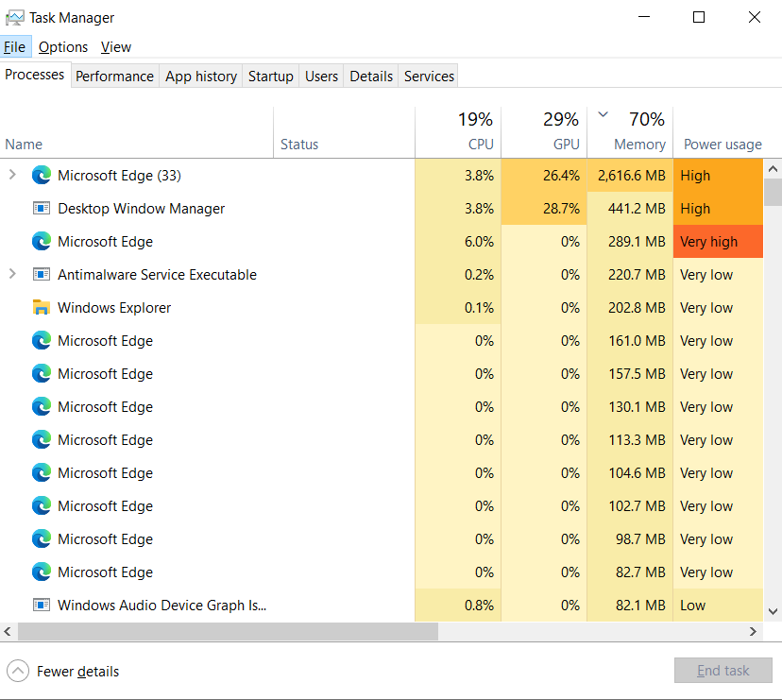Expand the Microsoft Edge (33) process group
Screen dimensions: 782x700
click(12, 175)
